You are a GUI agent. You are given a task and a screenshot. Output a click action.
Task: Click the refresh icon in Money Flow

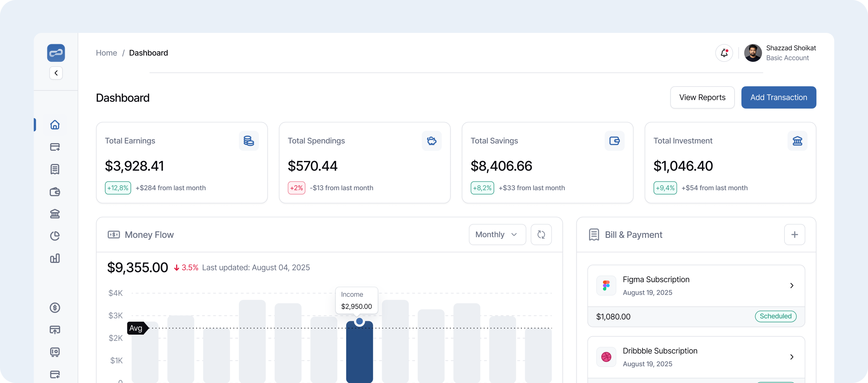[541, 235]
